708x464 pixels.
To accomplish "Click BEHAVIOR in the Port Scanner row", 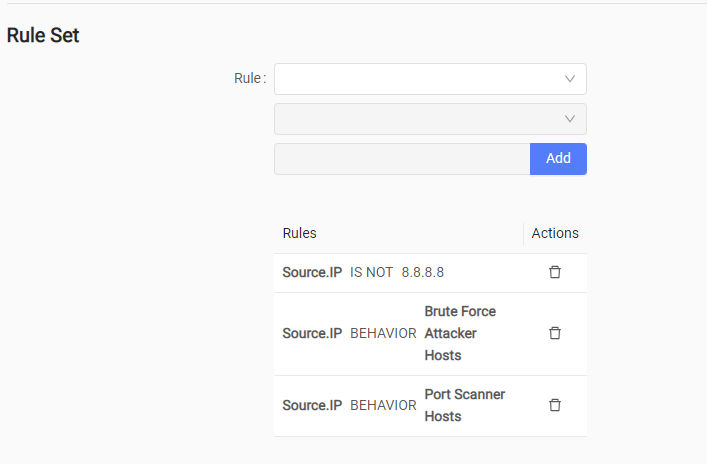I will coord(383,405).
